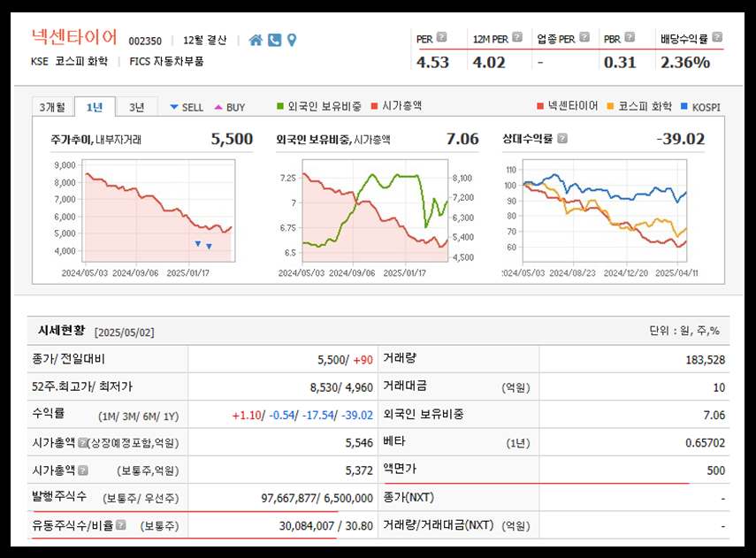Click the float value 30,084,007 / 30.80
The image size is (756, 558).
[326, 525]
